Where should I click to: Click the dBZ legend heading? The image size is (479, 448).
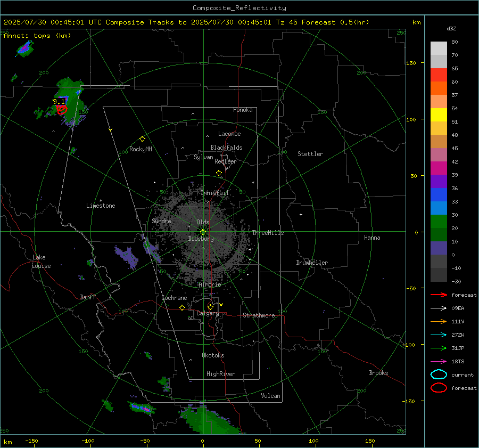(451, 28)
